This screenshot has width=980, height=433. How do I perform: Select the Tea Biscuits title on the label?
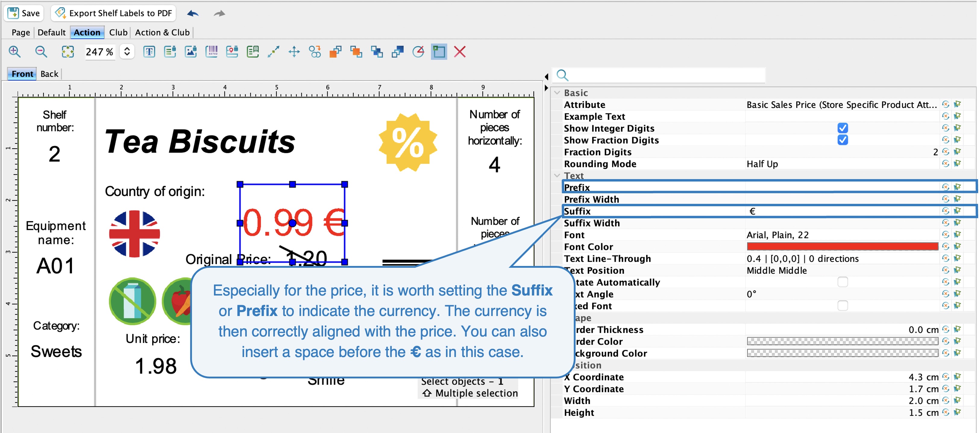[x=200, y=142]
